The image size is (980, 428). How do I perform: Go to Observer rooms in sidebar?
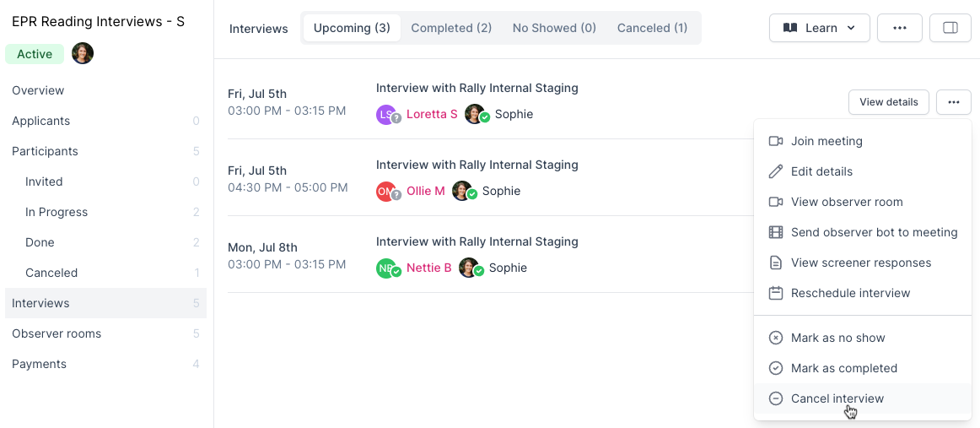pos(57,333)
